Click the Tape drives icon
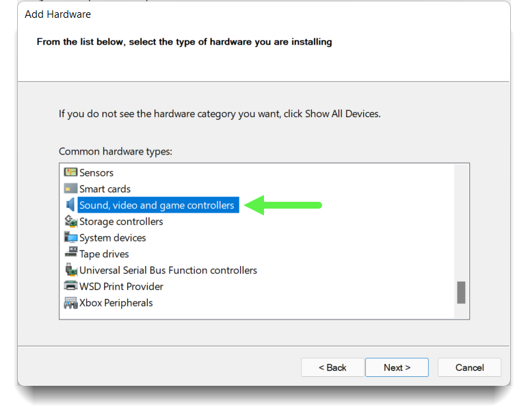Viewport: 528px width, 420px height. point(70,252)
